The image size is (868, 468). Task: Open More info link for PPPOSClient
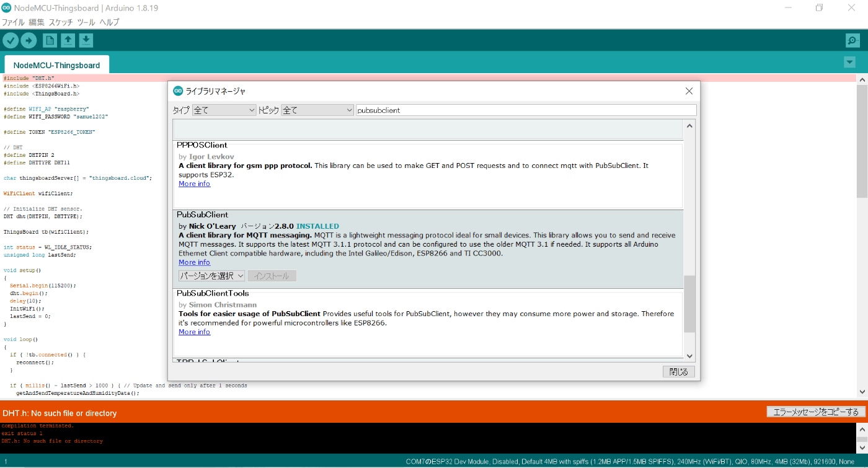(x=194, y=183)
